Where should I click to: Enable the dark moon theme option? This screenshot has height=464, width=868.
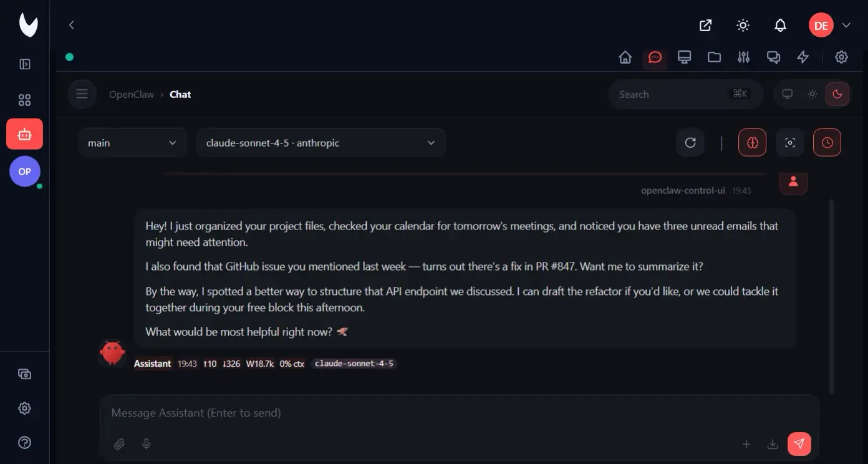pyautogui.click(x=837, y=94)
